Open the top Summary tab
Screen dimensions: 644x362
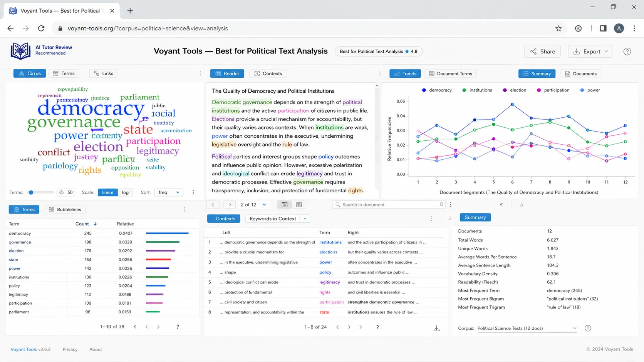(x=537, y=73)
